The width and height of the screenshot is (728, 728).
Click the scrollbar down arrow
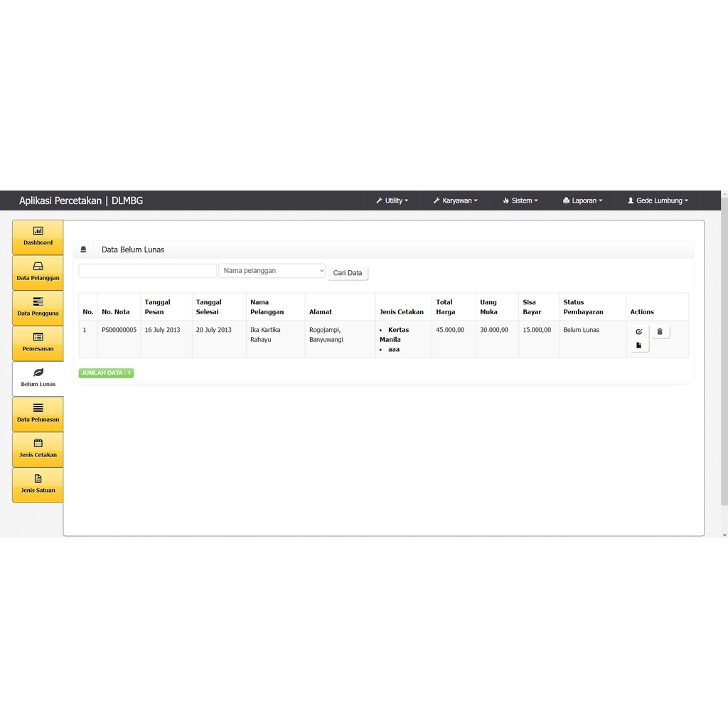point(724,535)
